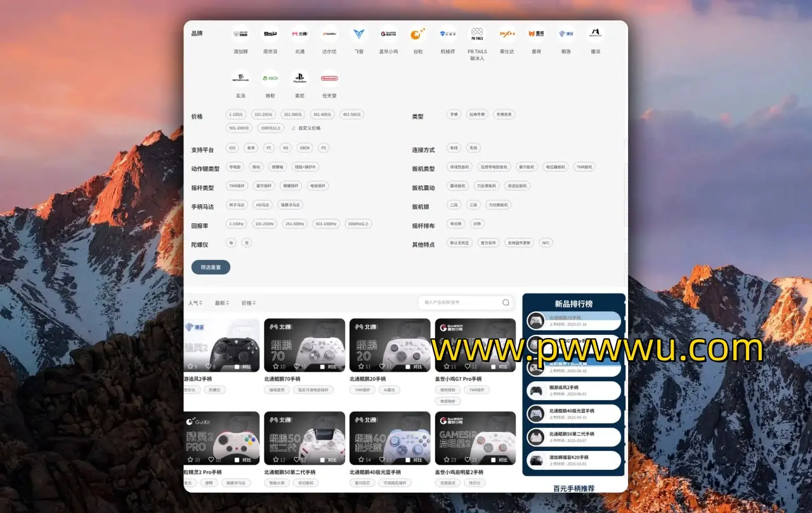Toggle the 最新 newest sort arrows
This screenshot has height=513, width=812.
[227, 303]
